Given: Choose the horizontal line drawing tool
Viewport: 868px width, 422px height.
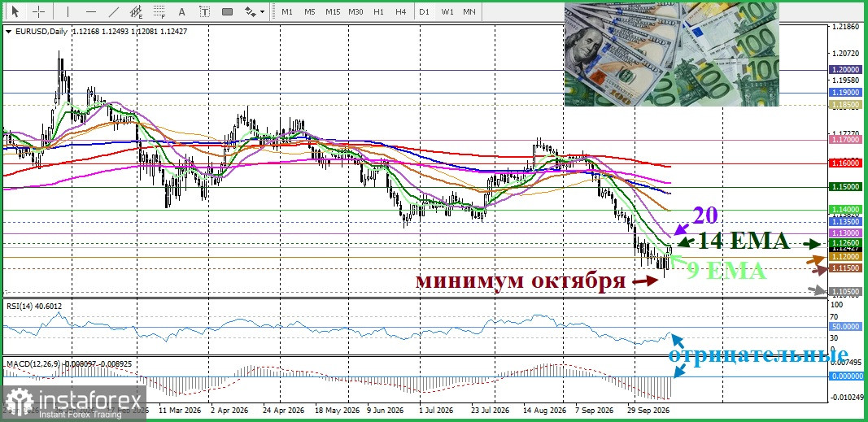Looking at the screenshot, I should point(91,11).
